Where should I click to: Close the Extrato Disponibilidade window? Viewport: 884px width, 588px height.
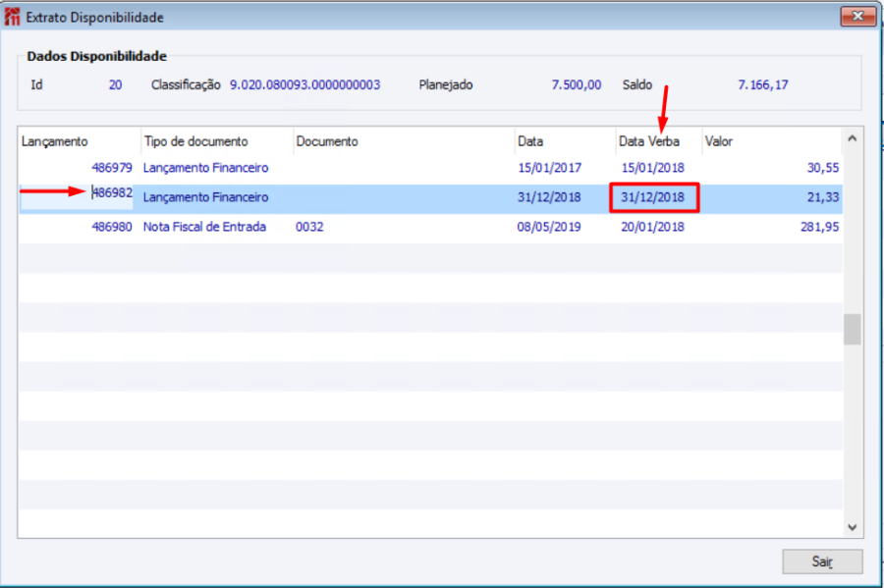857,16
